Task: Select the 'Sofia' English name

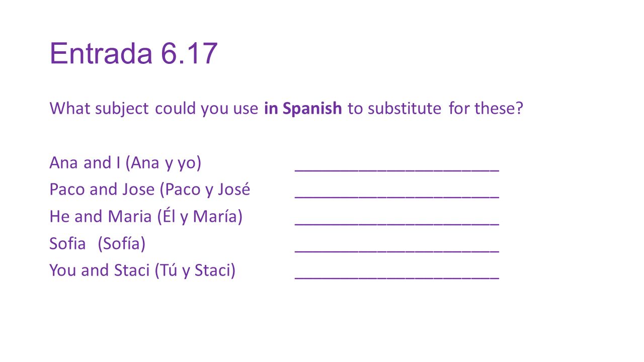Action: 67,244
